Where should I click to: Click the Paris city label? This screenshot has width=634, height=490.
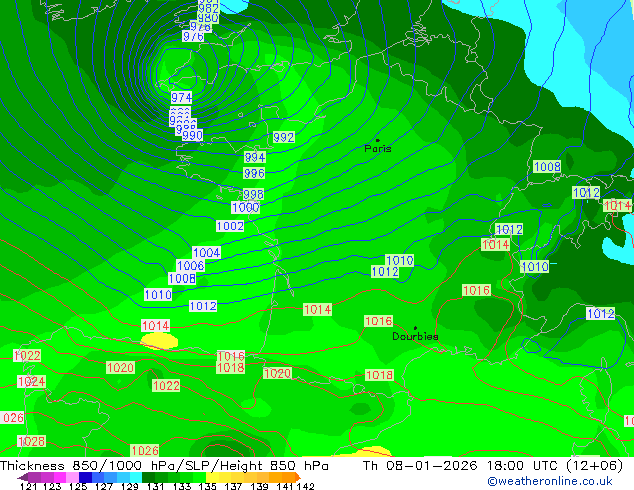tap(378, 148)
